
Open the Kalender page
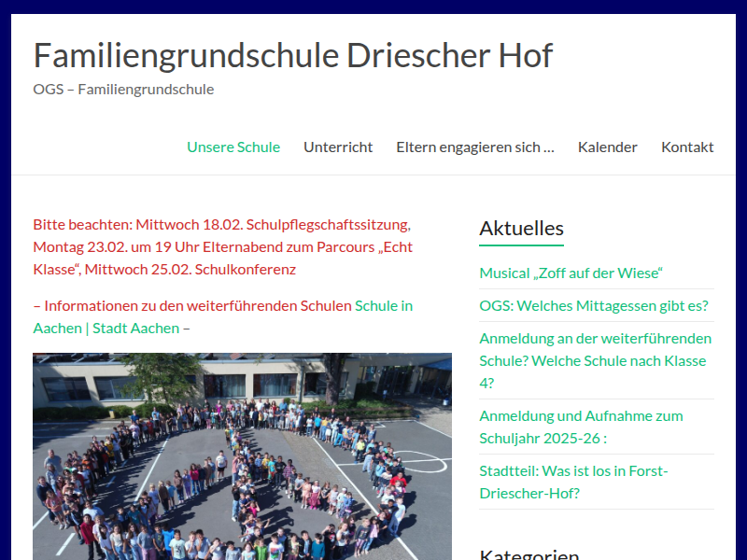pyautogui.click(x=608, y=147)
